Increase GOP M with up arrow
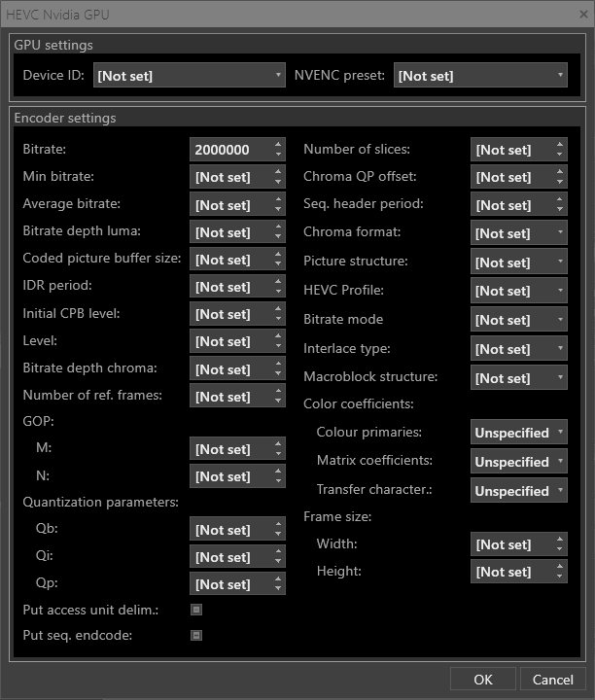 point(278,443)
